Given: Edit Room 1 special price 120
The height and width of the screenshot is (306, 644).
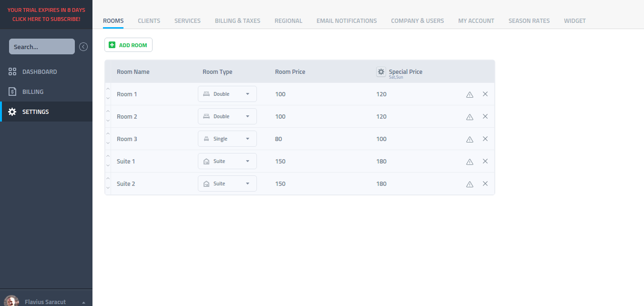Looking at the screenshot, I should pyautogui.click(x=381, y=94).
